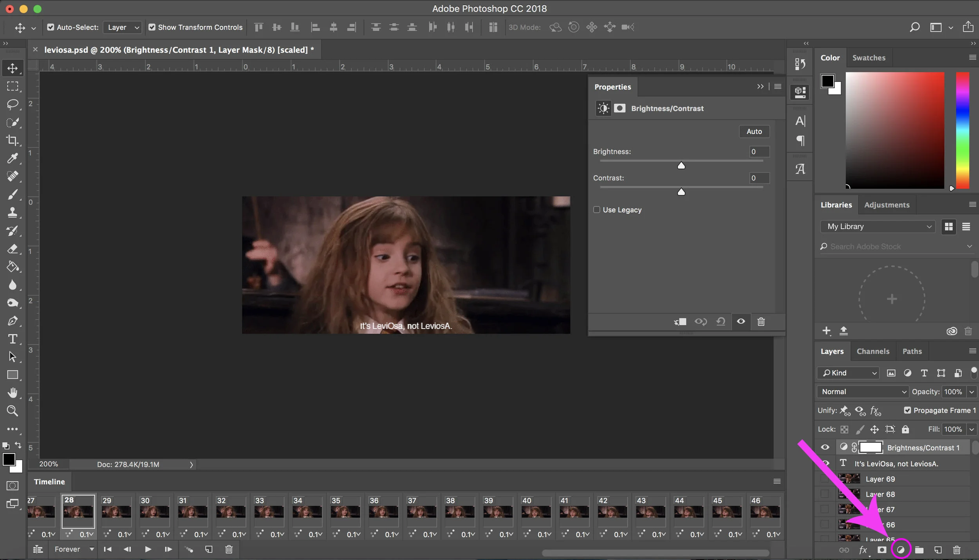Viewport: 979px width, 560px height.
Task: Delete selected frames in Timeline
Action: click(x=229, y=549)
